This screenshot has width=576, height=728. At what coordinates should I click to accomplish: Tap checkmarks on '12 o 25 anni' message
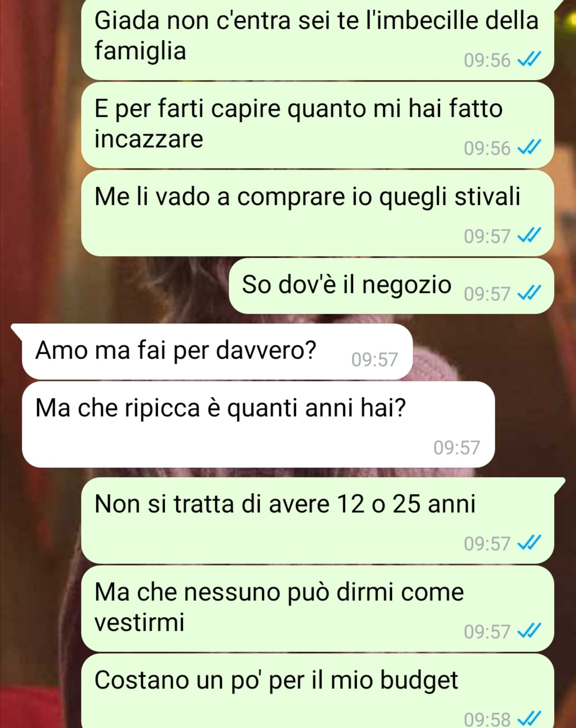530,543
